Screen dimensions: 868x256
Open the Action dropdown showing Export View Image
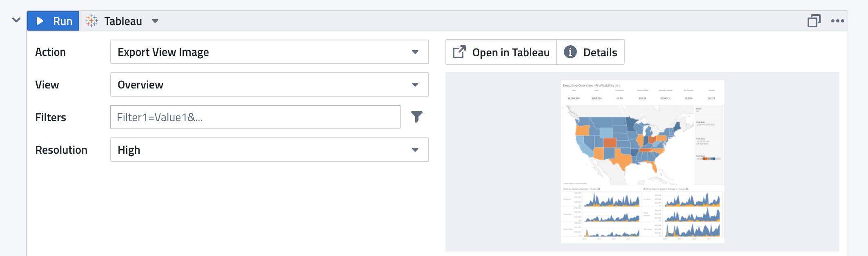[269, 52]
